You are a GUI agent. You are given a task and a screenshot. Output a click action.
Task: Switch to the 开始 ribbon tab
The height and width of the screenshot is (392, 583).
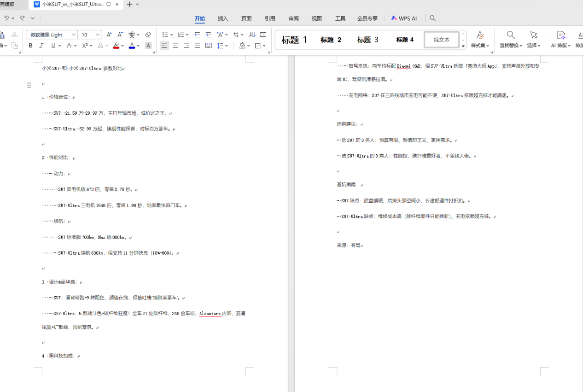(199, 18)
